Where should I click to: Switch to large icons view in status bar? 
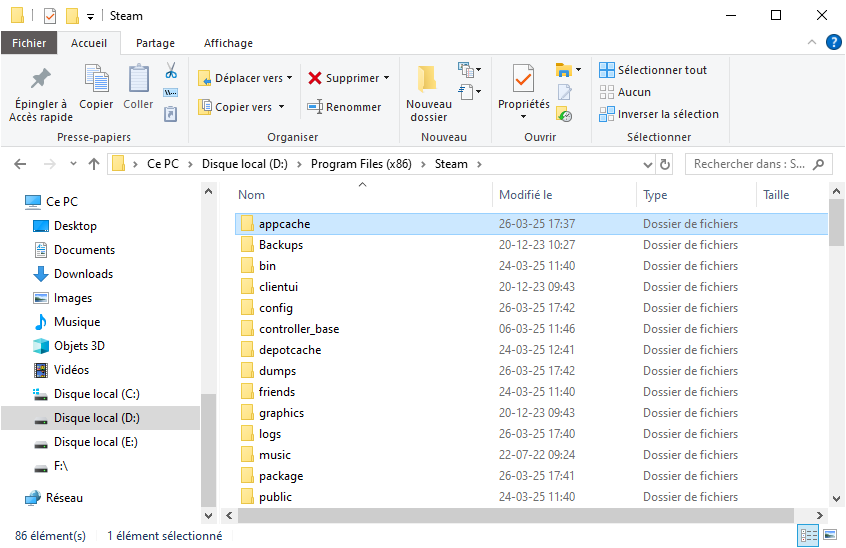click(x=830, y=536)
